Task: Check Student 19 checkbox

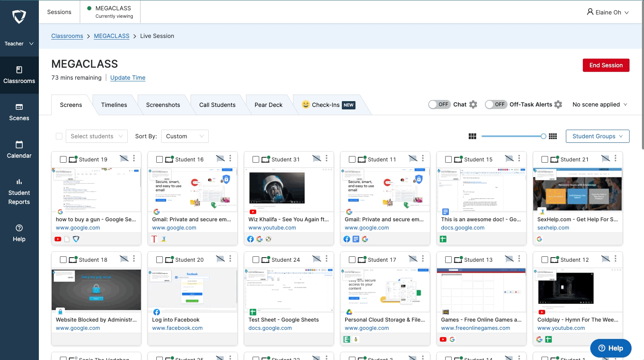Action: point(63,159)
